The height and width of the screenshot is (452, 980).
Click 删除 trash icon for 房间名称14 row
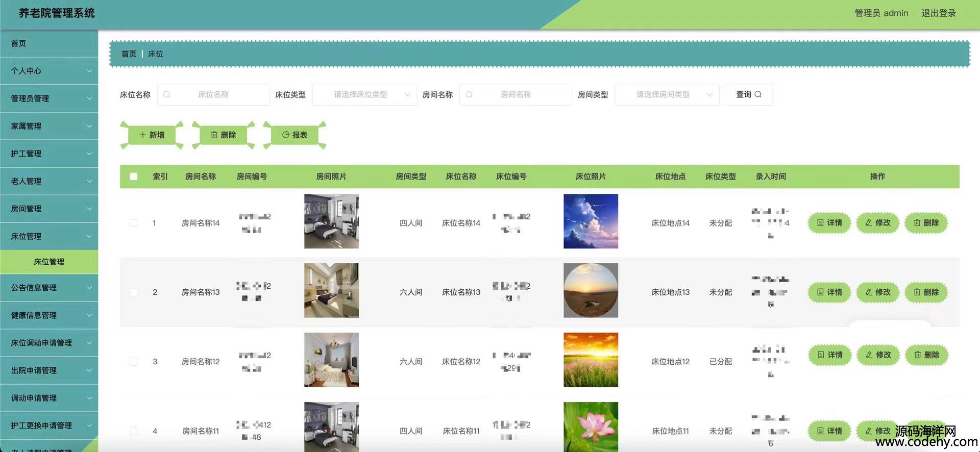917,223
